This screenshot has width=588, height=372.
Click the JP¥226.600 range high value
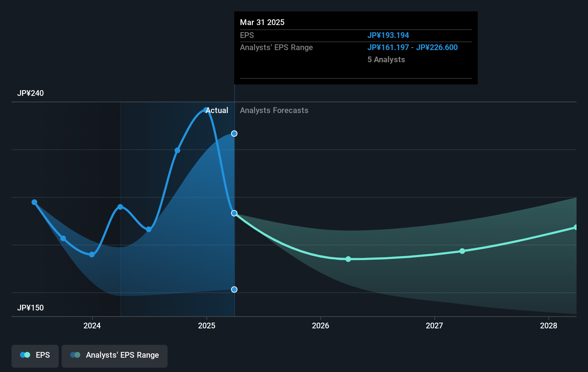point(437,47)
